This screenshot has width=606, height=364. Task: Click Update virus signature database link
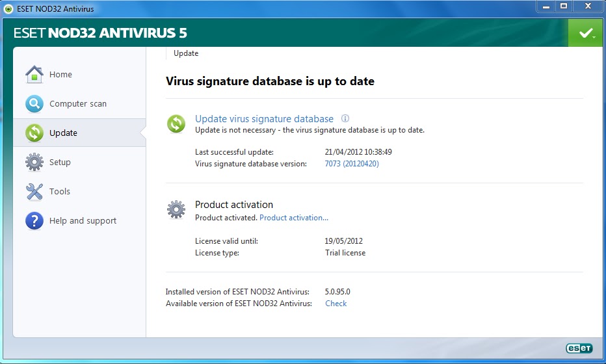(264, 119)
